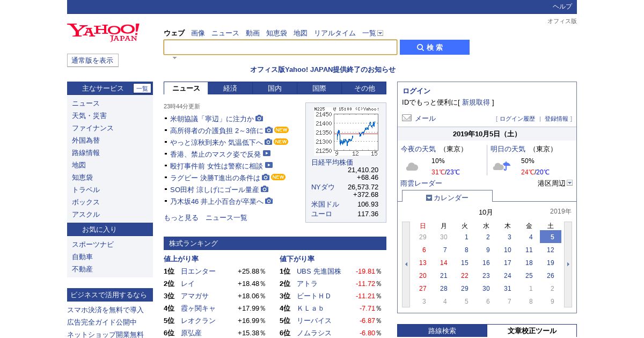Open 今夜の天気 link
The image size is (644, 338).
point(418,149)
